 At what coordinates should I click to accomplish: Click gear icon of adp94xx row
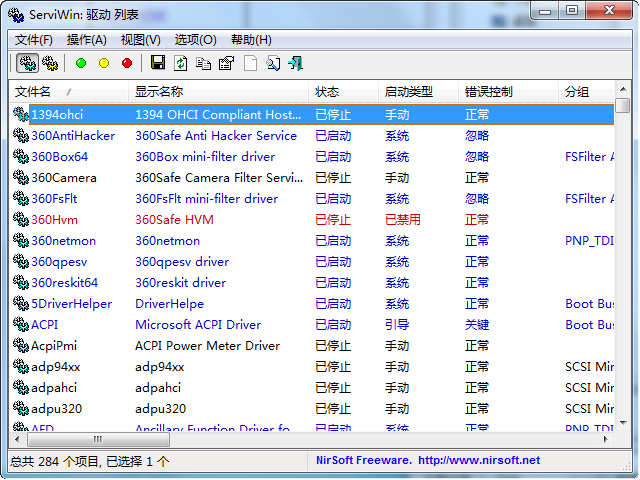[x=20, y=367]
